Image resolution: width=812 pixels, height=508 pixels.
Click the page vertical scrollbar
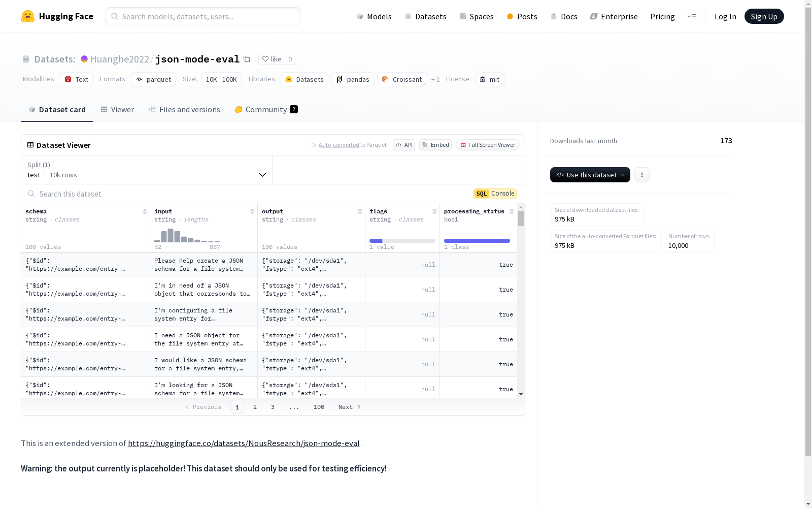tap(808, 232)
